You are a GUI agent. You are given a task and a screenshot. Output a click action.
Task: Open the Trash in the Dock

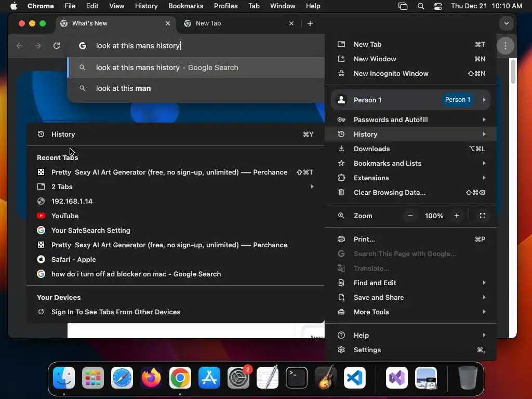tap(468, 378)
